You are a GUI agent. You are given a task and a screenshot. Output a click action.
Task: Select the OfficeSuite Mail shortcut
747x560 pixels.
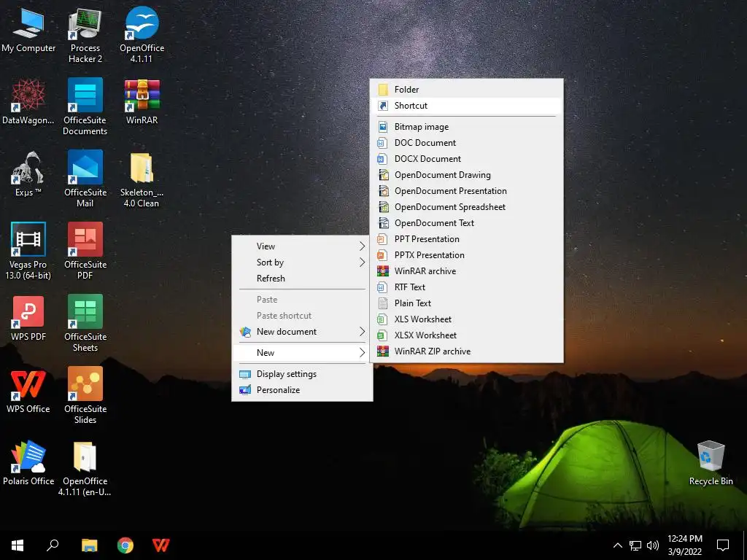pyautogui.click(x=85, y=179)
